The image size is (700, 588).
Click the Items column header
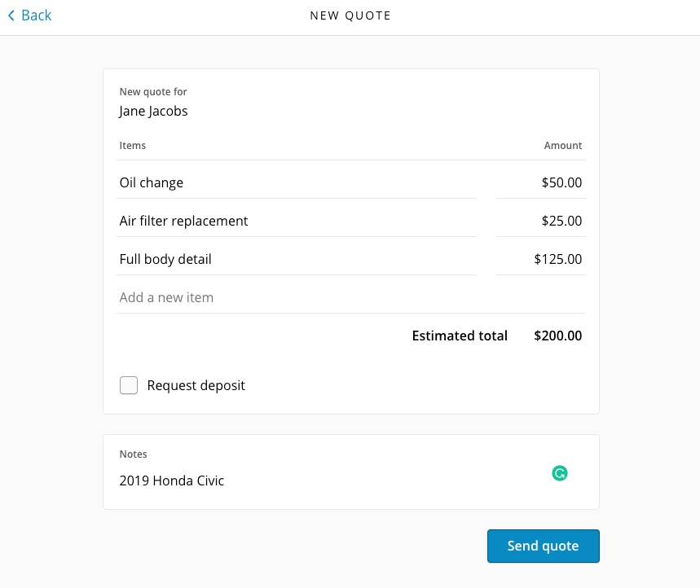133,145
